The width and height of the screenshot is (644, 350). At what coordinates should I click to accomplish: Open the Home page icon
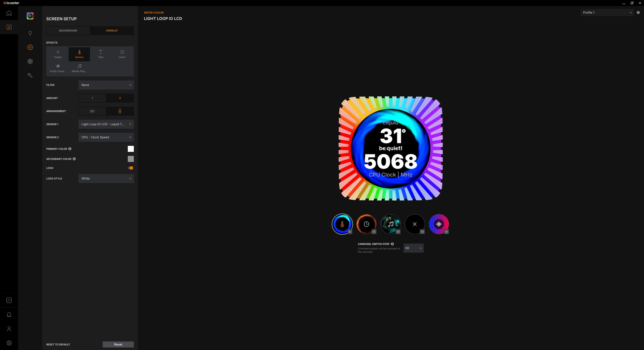(x=9, y=13)
